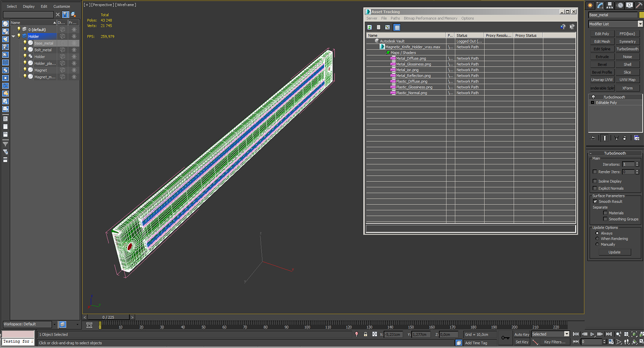Click the Edit Poly modifier button
The height and width of the screenshot is (348, 644).
point(602,33)
